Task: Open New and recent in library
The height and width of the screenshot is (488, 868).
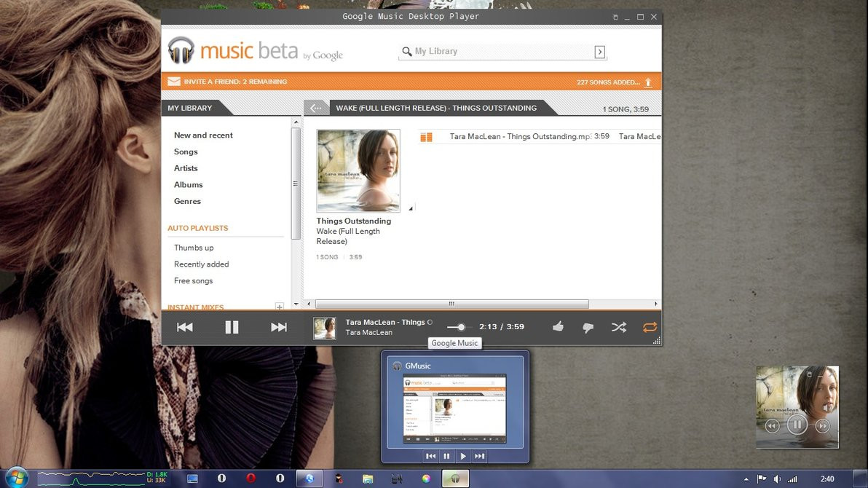Action: pos(203,135)
